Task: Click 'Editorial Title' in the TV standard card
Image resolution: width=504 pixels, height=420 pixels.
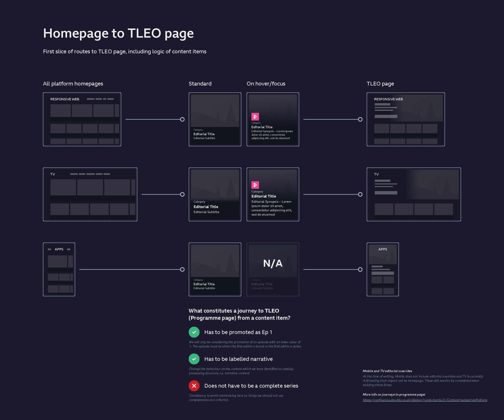Action: tap(206, 207)
